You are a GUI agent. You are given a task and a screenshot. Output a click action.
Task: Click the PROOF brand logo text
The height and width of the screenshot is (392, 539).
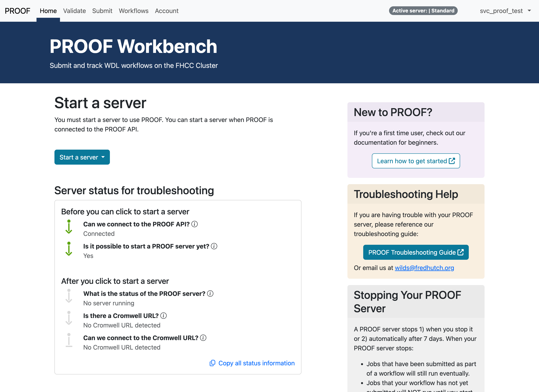click(18, 11)
